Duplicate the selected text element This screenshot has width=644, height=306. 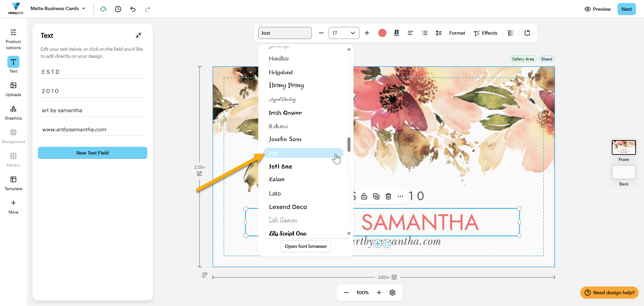pyautogui.click(x=376, y=196)
